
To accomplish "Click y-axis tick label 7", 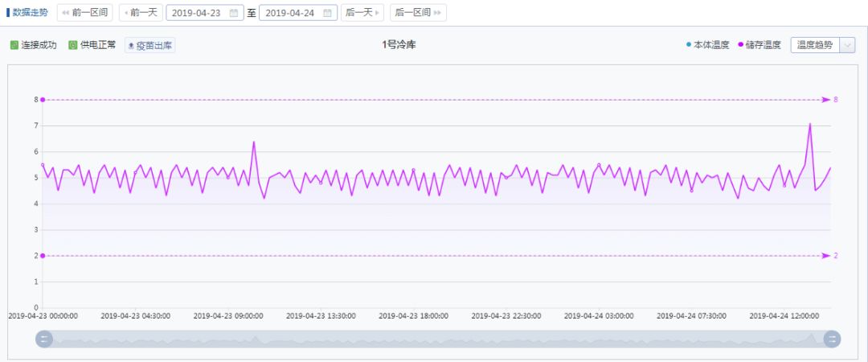I will pyautogui.click(x=36, y=125).
